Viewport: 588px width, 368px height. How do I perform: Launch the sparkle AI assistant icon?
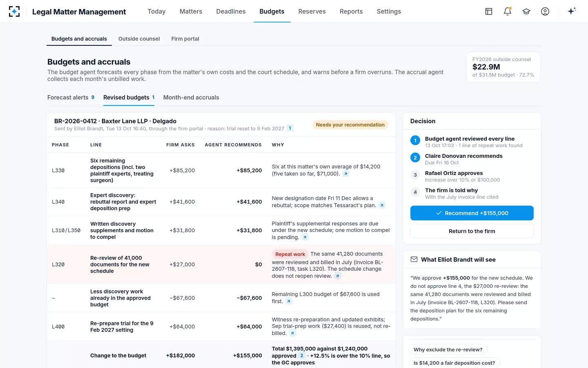click(x=572, y=11)
